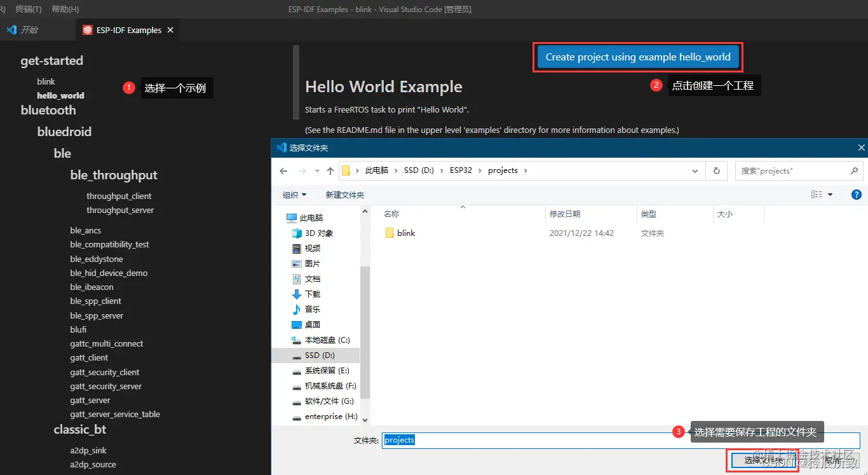Click 新建文件夹 new folder button
Screen dimensions: 868x475
point(345,195)
